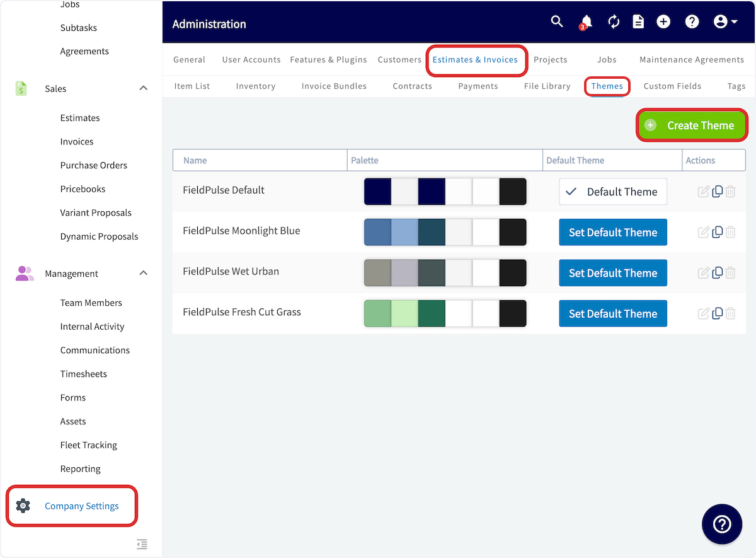Open the help question mark in header
This screenshot has height=558, width=756.
point(692,22)
